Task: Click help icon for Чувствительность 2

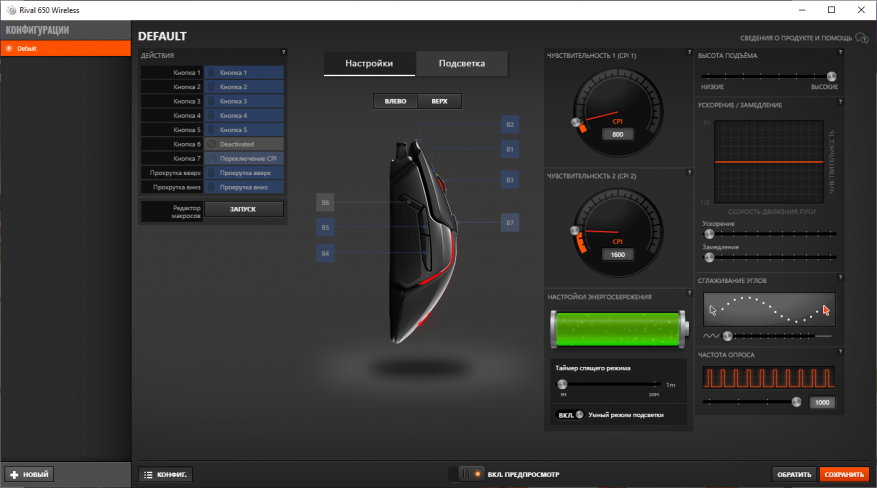Action: pos(689,173)
